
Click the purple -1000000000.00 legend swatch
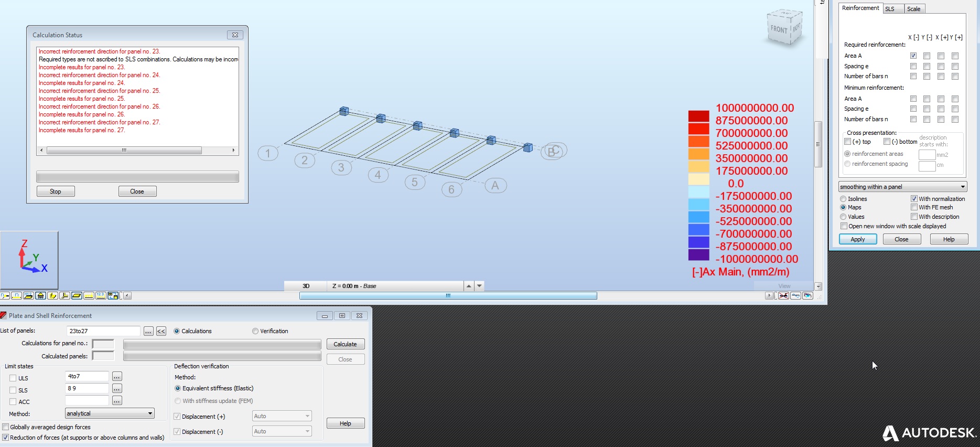click(698, 254)
